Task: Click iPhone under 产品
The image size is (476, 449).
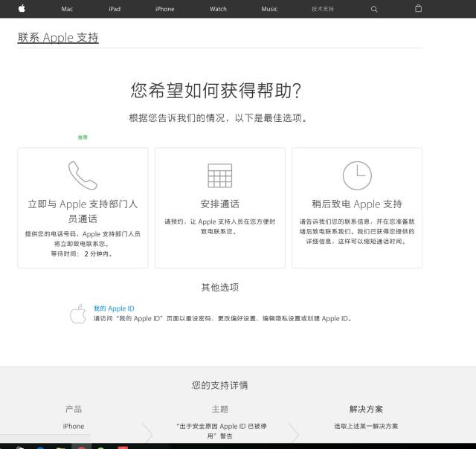Action: pos(74,426)
